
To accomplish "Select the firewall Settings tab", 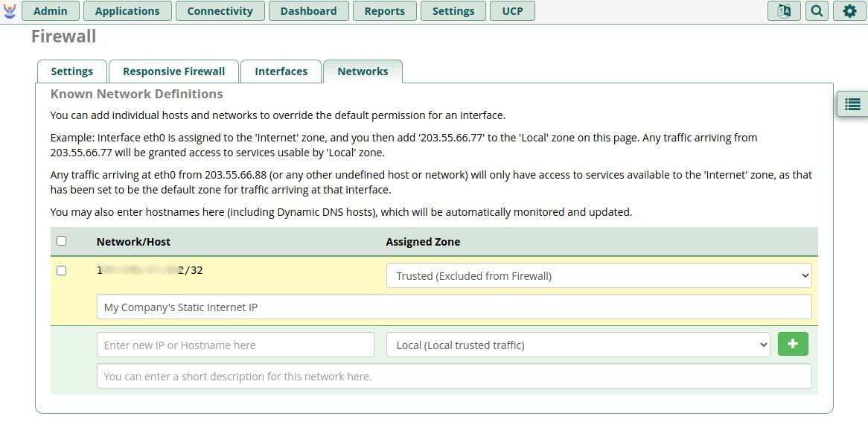I will tap(71, 71).
